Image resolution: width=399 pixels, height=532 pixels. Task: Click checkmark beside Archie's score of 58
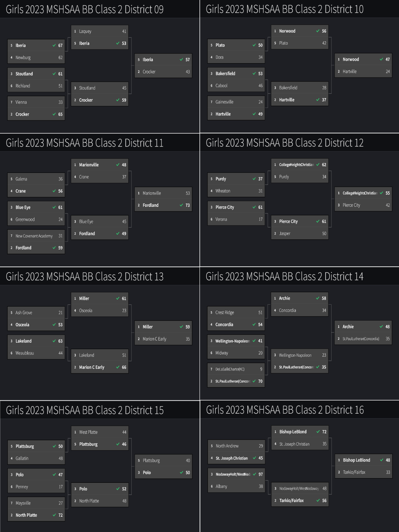click(x=318, y=298)
